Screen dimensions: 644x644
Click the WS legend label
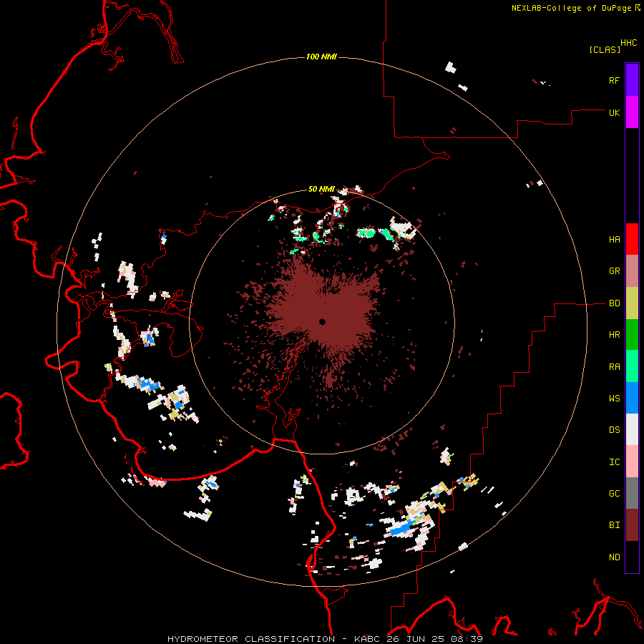[614, 399]
